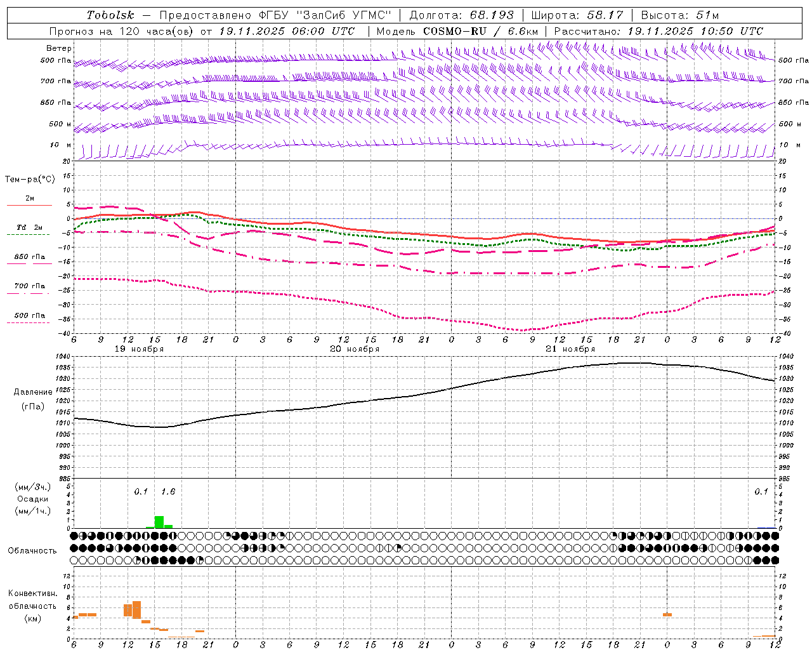This screenshot has height=650, width=812.
Task: Click the dotted '500 гПа' temperature legend entry
Action: (29, 318)
